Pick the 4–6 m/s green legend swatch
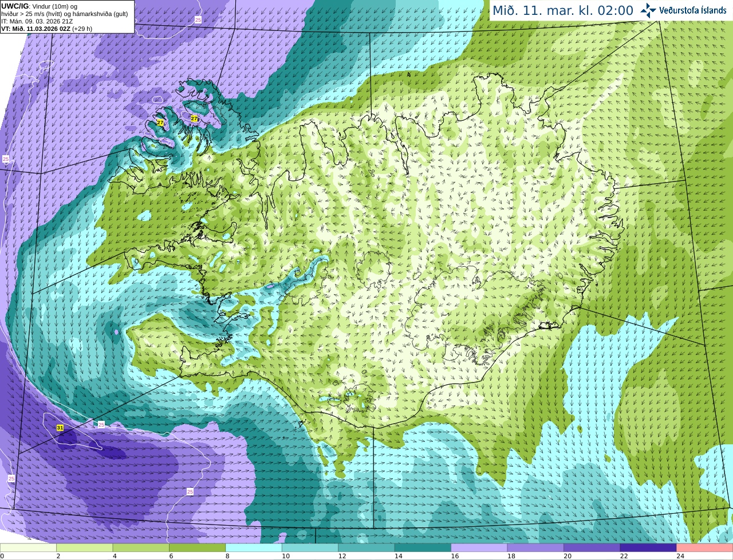This screenshot has width=733, height=560. click(141, 547)
